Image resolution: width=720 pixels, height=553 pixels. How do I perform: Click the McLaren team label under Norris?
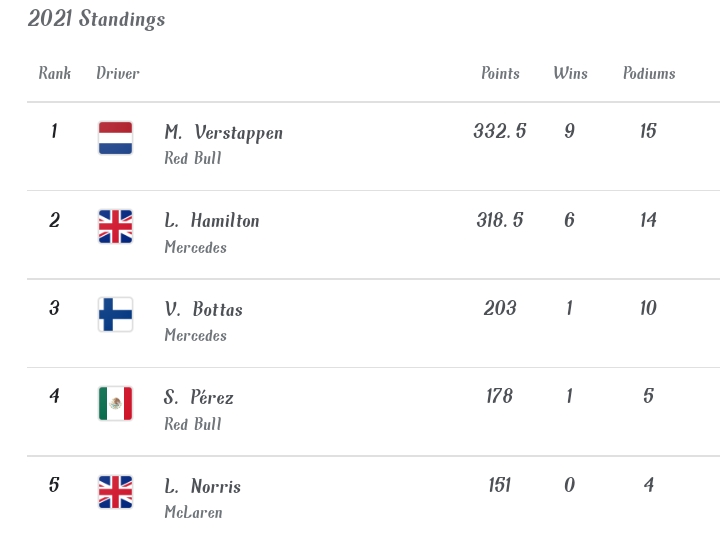coord(193,512)
